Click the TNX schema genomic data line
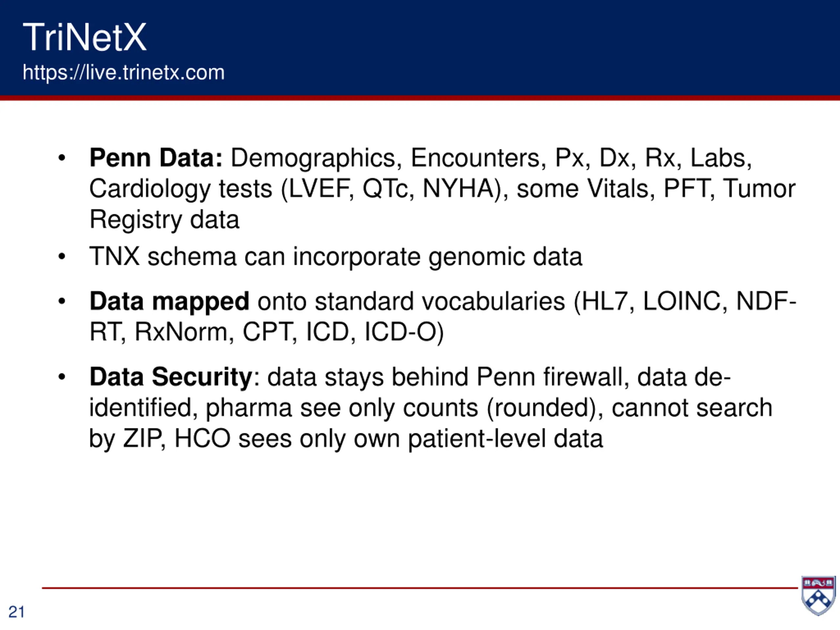The height and width of the screenshot is (630, 840). (x=336, y=257)
